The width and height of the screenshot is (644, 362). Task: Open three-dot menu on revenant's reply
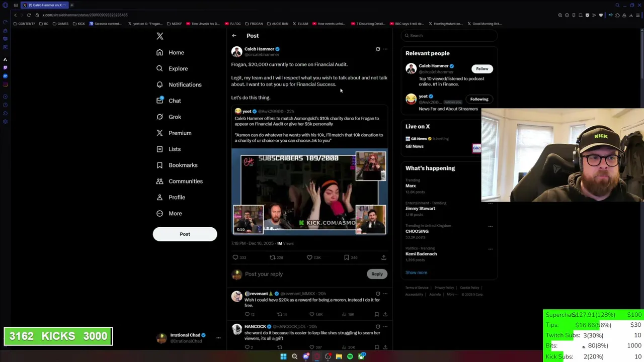385,294
